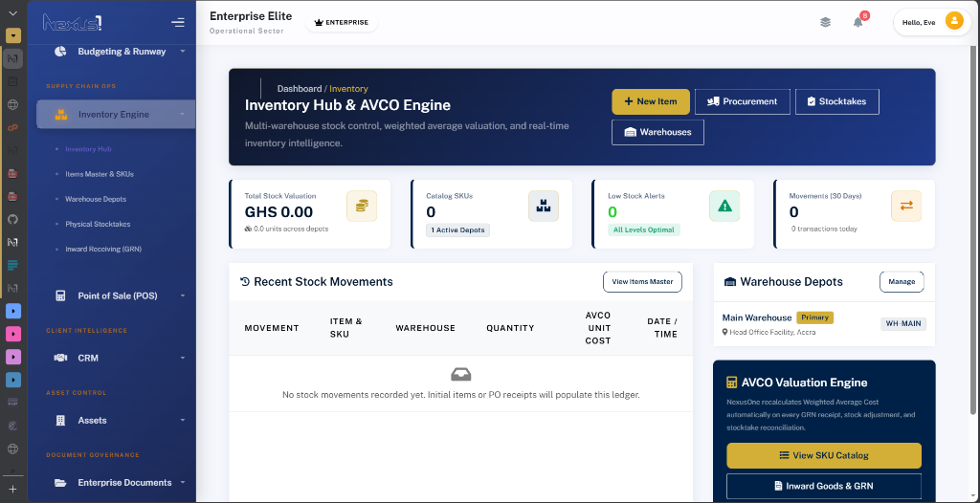Viewport: 980px width, 503px height.
Task: Go to Warehouse Depots in the sidebar
Action: (96, 199)
